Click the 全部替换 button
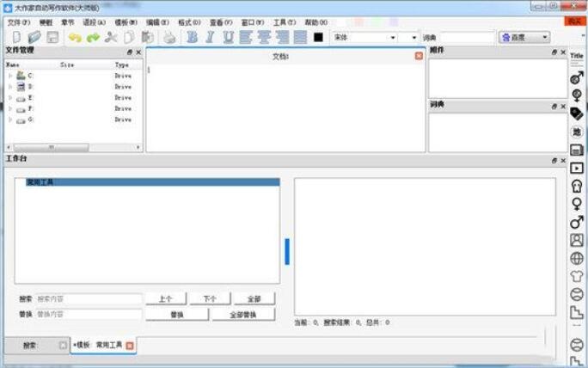Viewport: 588px width, 368px height. (242, 315)
